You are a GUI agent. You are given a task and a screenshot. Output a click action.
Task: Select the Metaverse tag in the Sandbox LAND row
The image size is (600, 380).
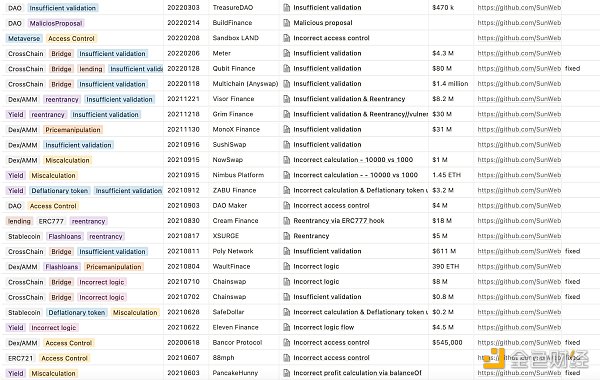click(24, 38)
